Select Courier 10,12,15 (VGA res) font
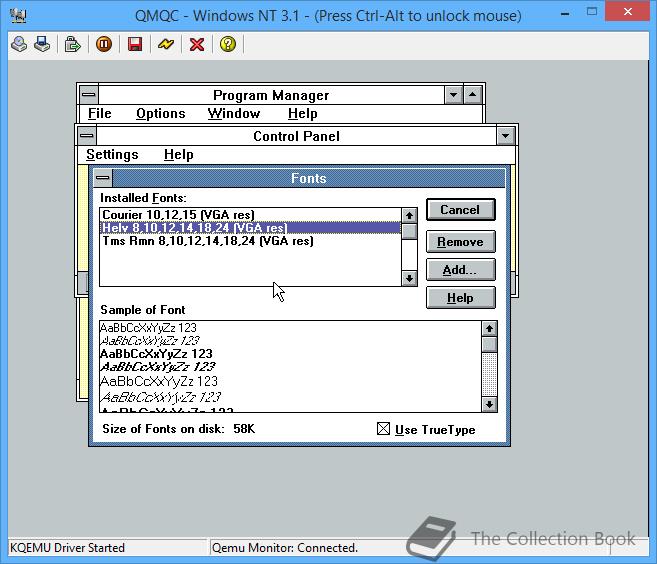The width and height of the screenshot is (657, 564). tap(251, 215)
